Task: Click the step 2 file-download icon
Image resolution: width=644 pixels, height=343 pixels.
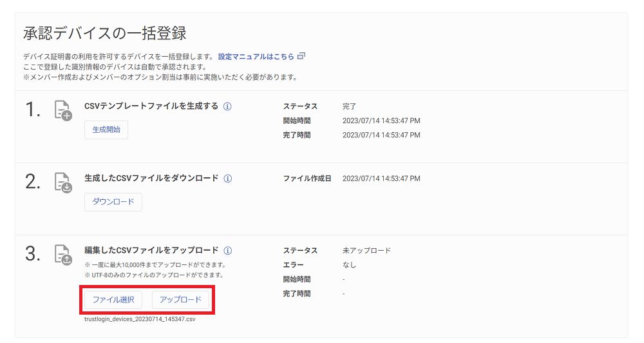Action: click(x=63, y=182)
